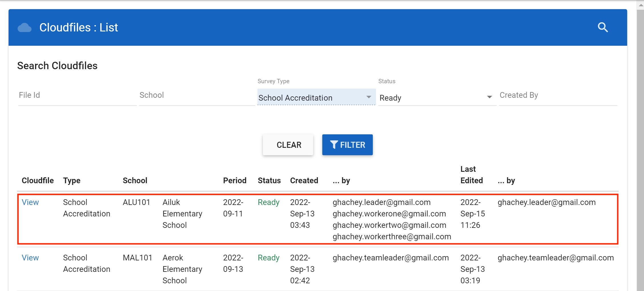
Task: Click the funnel icon on Filter button
Action: 334,145
